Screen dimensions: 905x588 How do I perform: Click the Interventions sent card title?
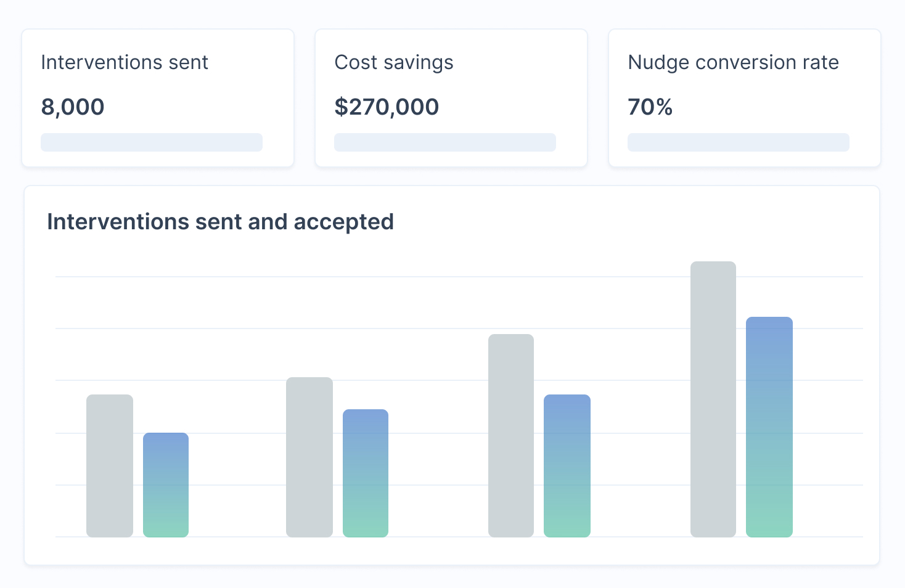click(x=125, y=62)
